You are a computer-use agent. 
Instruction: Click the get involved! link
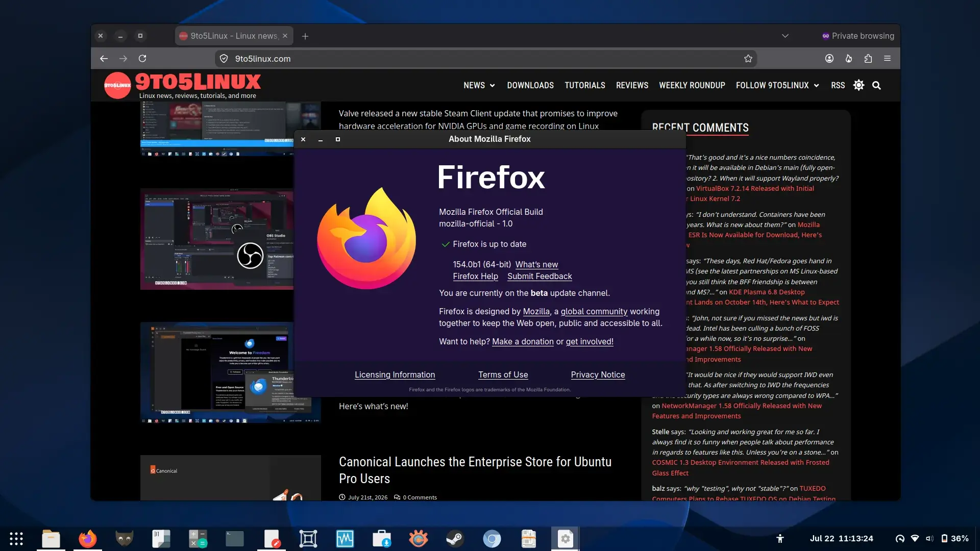(x=590, y=341)
